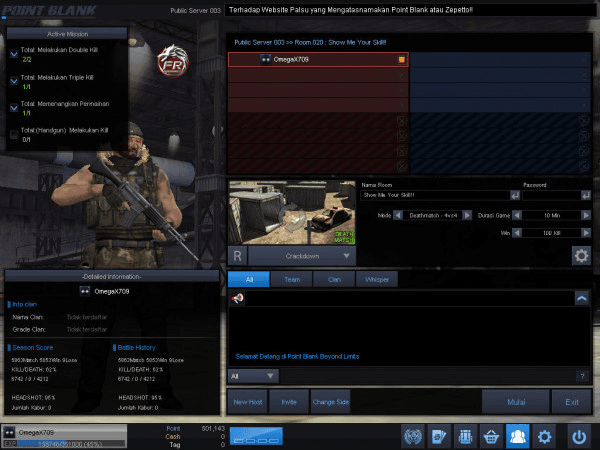
Task: Click the question mark help icon in chat
Action: (582, 376)
